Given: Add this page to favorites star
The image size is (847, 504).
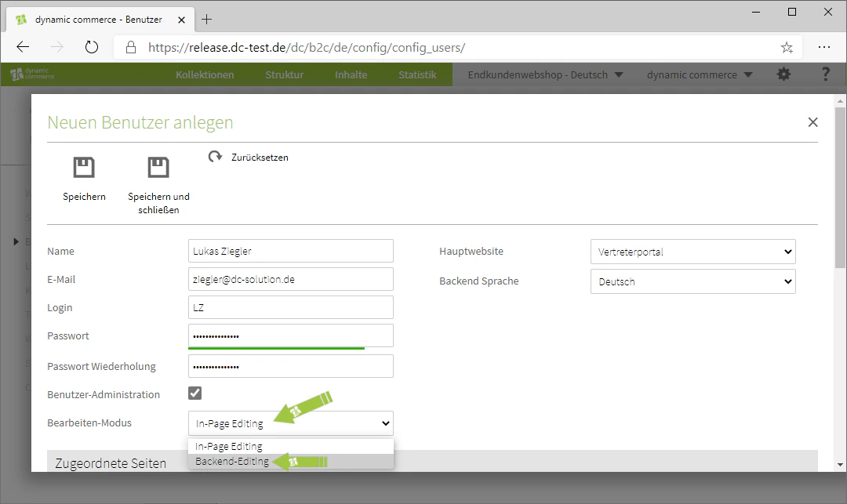Looking at the screenshot, I should pos(787,48).
